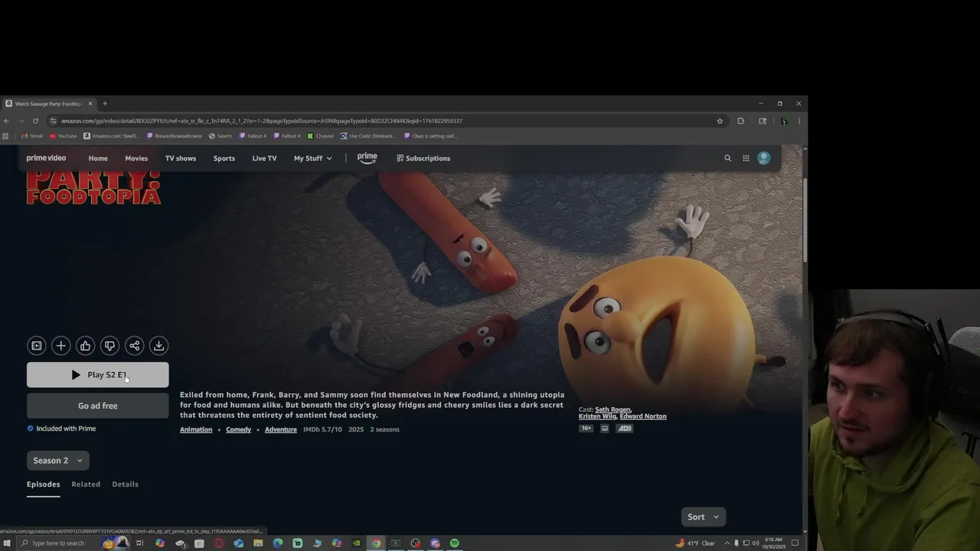
Task: Open Chrome extensions puzzle icon
Action: [x=740, y=121]
